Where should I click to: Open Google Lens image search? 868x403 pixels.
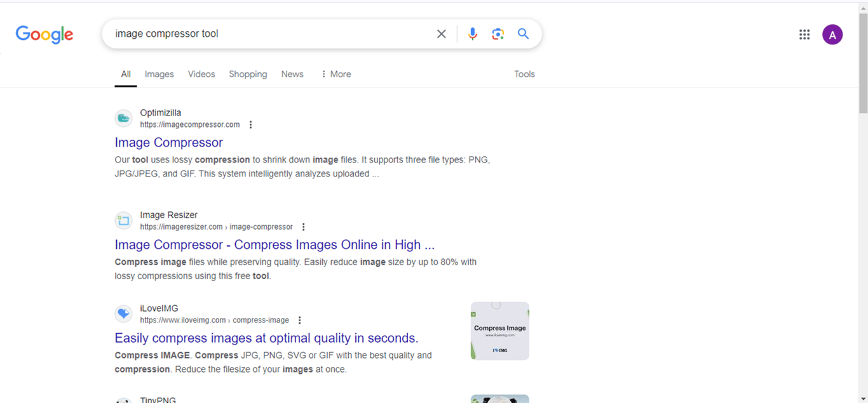(498, 34)
